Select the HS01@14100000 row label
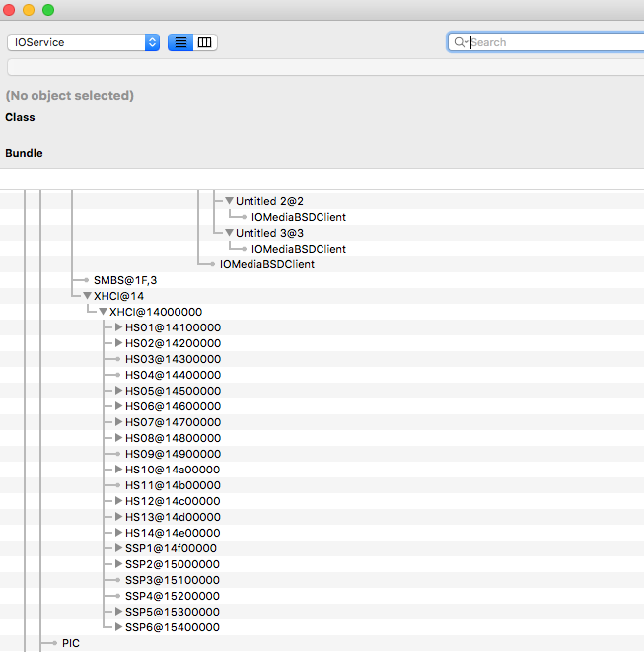The height and width of the screenshot is (652, 644). point(173,327)
